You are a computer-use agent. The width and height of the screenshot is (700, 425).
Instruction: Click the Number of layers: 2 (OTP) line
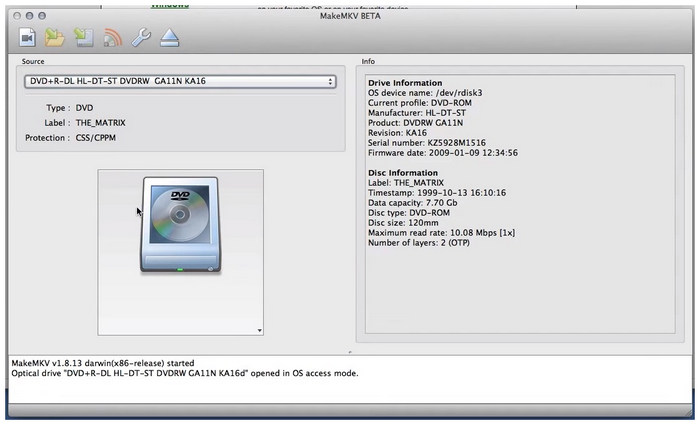[419, 243]
